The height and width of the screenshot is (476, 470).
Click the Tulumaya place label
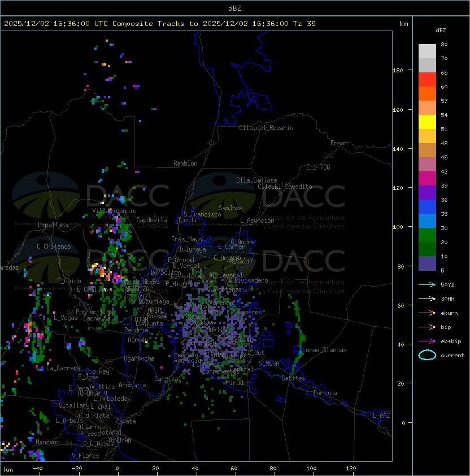click(193, 249)
